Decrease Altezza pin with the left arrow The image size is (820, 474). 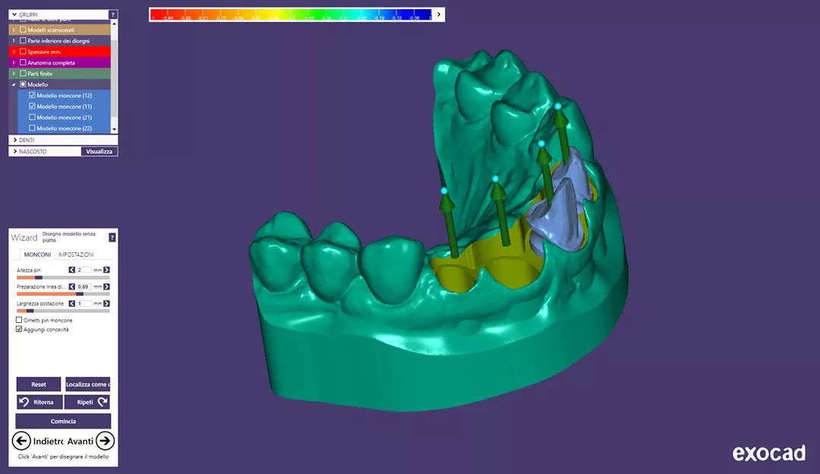(71, 270)
